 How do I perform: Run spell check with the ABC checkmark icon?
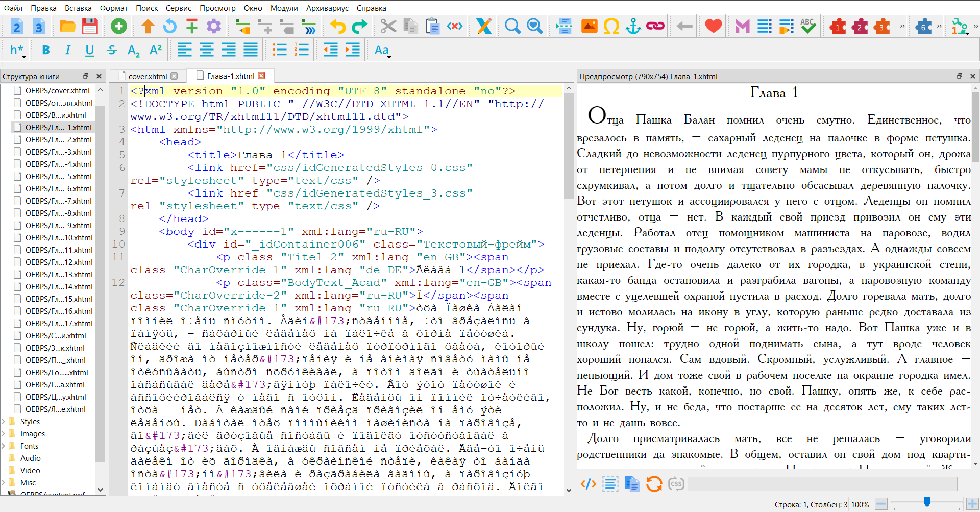coord(808,26)
